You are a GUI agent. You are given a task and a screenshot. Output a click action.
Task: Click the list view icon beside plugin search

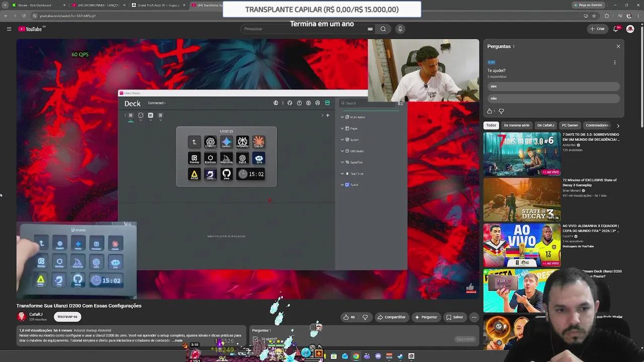click(x=400, y=103)
